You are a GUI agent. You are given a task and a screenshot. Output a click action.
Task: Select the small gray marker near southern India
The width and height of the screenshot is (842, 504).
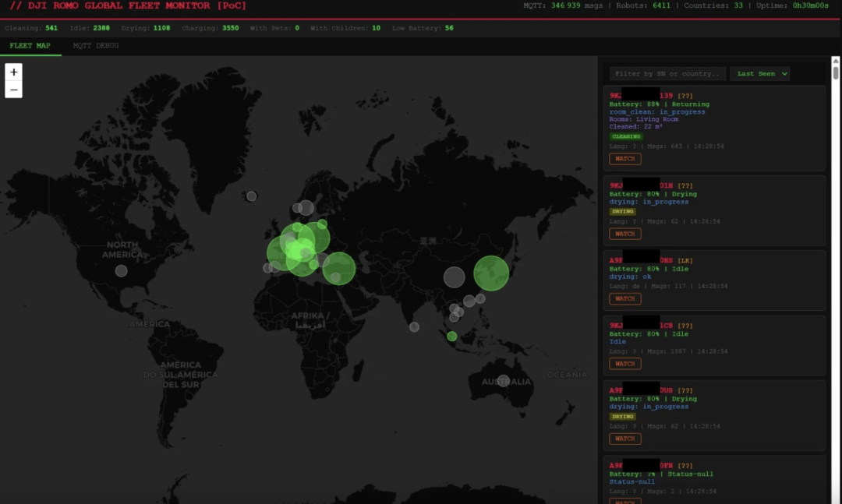click(x=414, y=326)
